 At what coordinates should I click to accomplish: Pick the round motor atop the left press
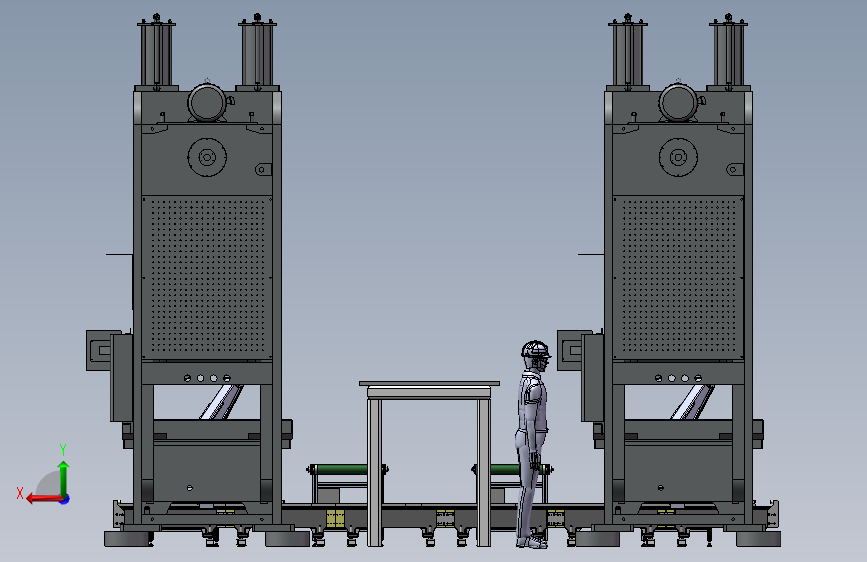(207, 103)
